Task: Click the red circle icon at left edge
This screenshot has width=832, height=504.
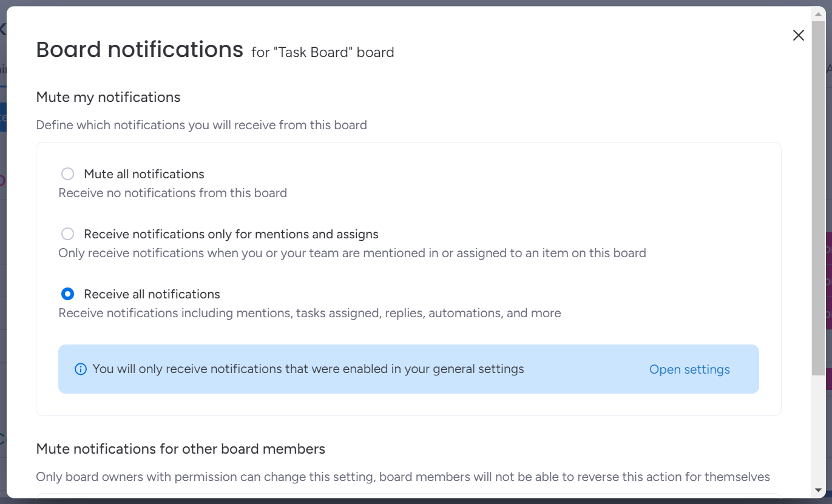Action: (2, 180)
